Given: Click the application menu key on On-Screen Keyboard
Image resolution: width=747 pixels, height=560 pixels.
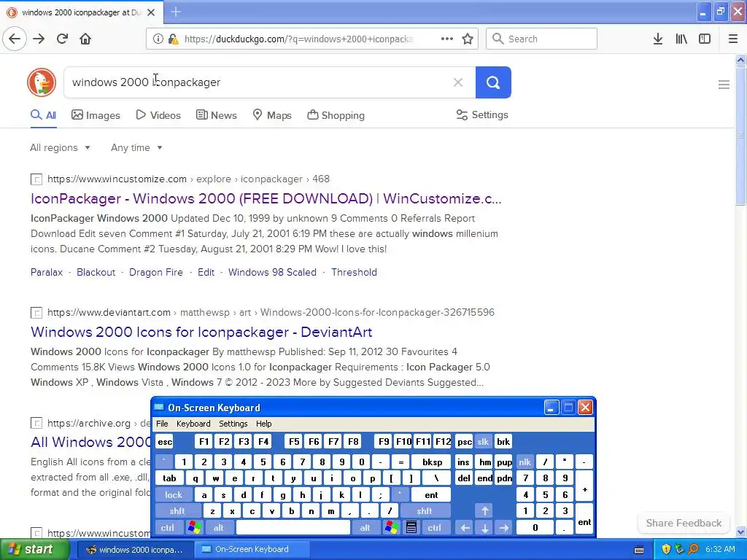Looking at the screenshot, I should (x=411, y=528).
